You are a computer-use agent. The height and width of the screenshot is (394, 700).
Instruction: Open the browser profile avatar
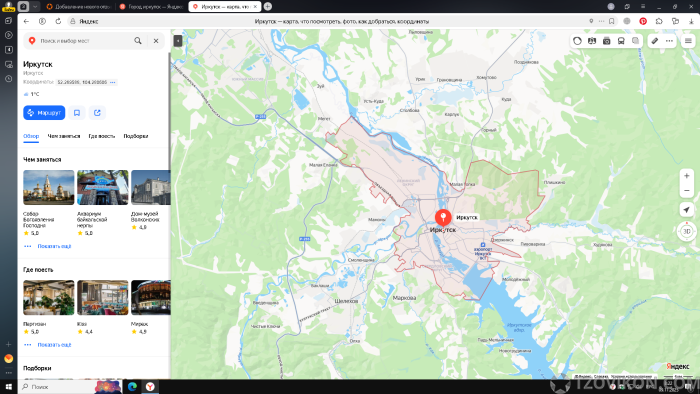coord(611,6)
